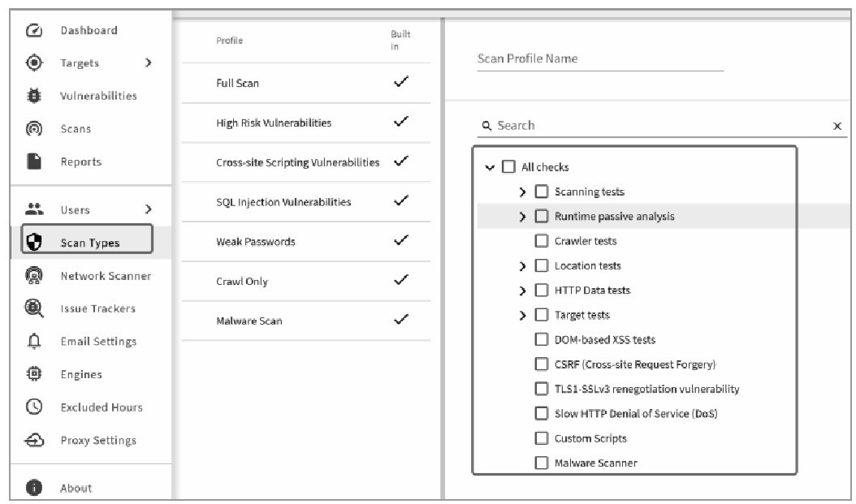This screenshot has height=504, width=856.
Task: Tick the HTTP Data tests checkbox
Action: (x=541, y=291)
